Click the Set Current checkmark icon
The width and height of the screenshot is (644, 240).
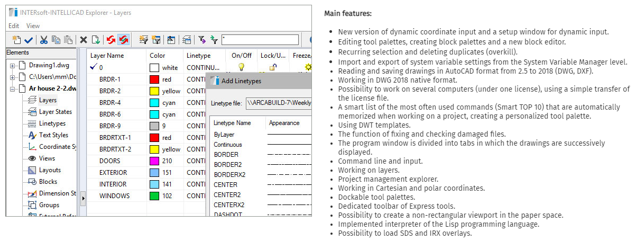(x=29, y=40)
